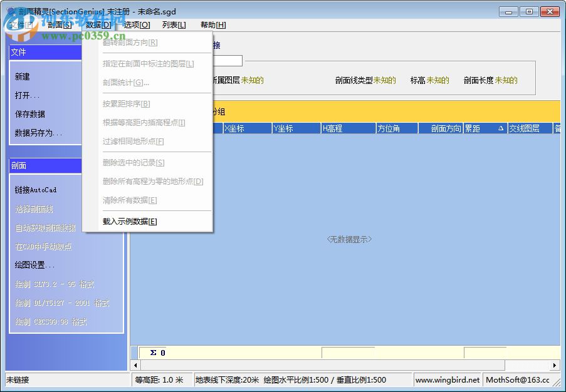Collapse the 文件 panel header
Screen dimensions: 566x392
pyautogui.click(x=44, y=53)
